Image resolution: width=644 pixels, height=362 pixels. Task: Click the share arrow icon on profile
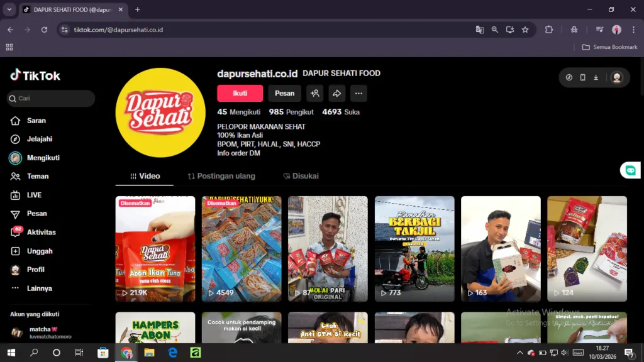pyautogui.click(x=336, y=93)
